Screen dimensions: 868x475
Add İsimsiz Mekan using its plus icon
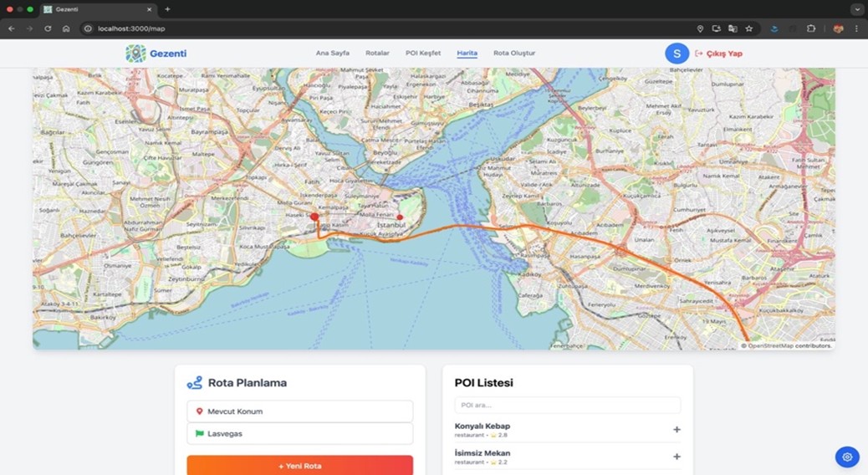tap(677, 457)
